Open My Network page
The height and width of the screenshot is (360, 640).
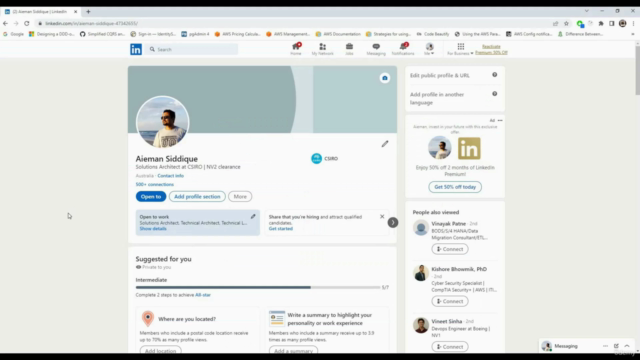[x=322, y=49]
